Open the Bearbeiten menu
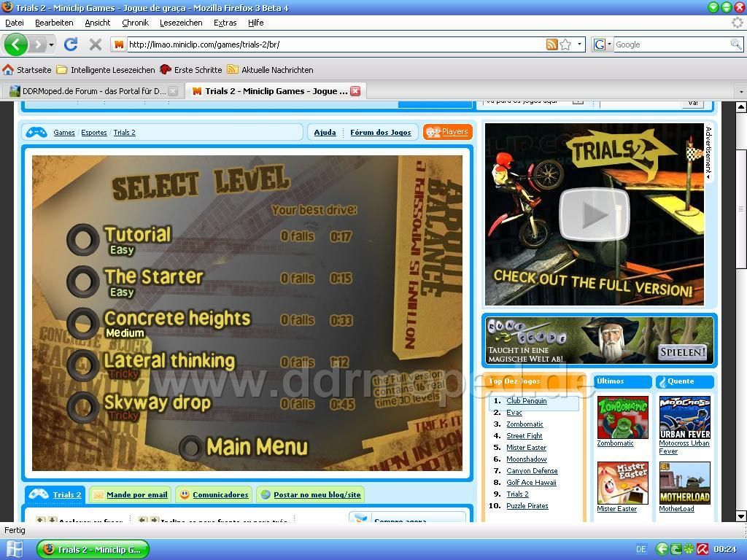The image size is (747, 560). pyautogui.click(x=54, y=23)
